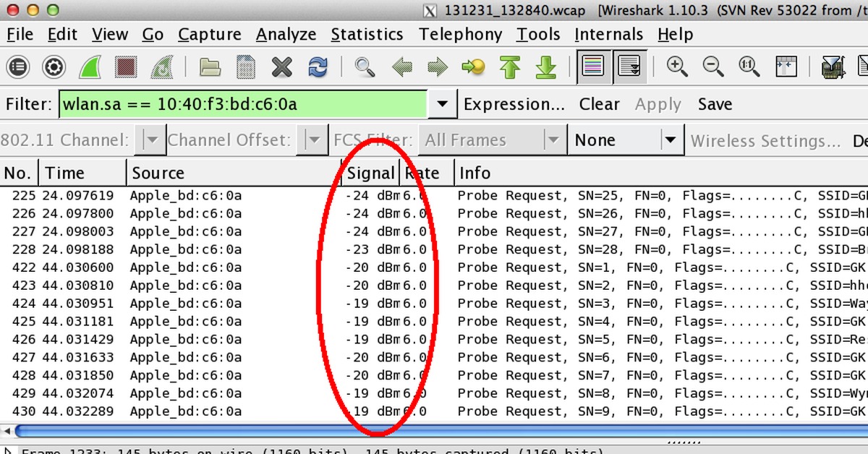The height and width of the screenshot is (454, 868).
Task: Open the Analyze menu
Action: click(286, 34)
